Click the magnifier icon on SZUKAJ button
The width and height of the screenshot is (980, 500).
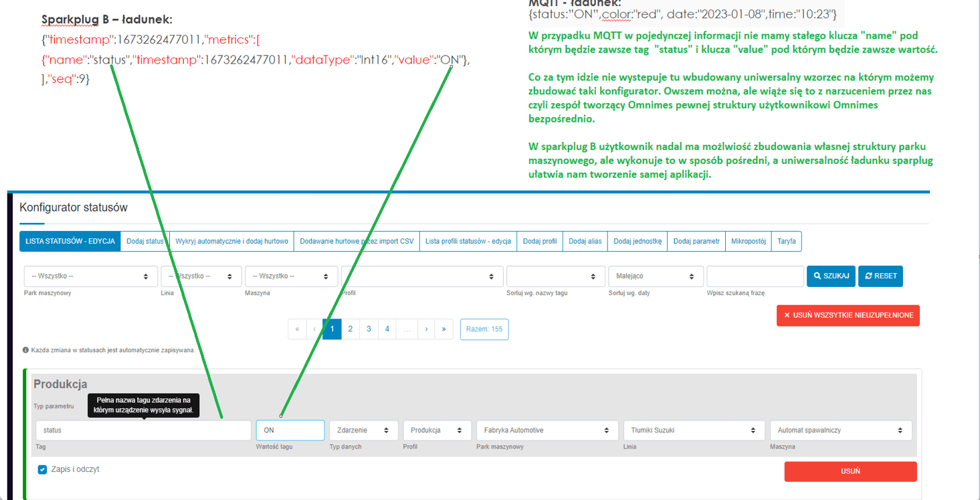click(x=817, y=276)
